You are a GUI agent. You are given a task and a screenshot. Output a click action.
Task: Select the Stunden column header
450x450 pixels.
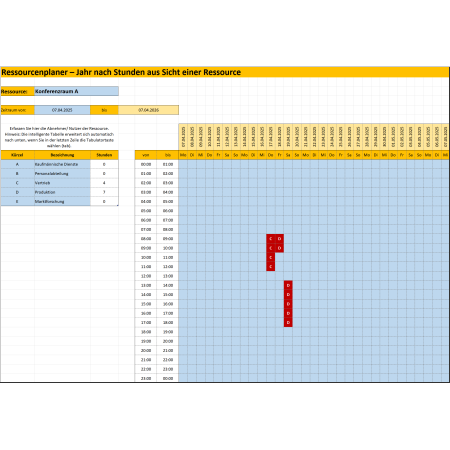[x=104, y=155]
